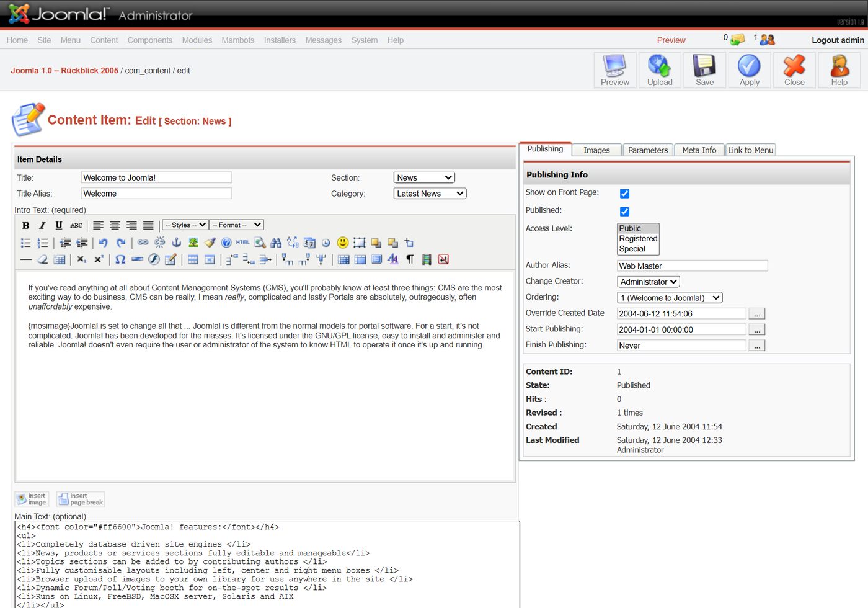Insert Flash media

[x=154, y=259]
